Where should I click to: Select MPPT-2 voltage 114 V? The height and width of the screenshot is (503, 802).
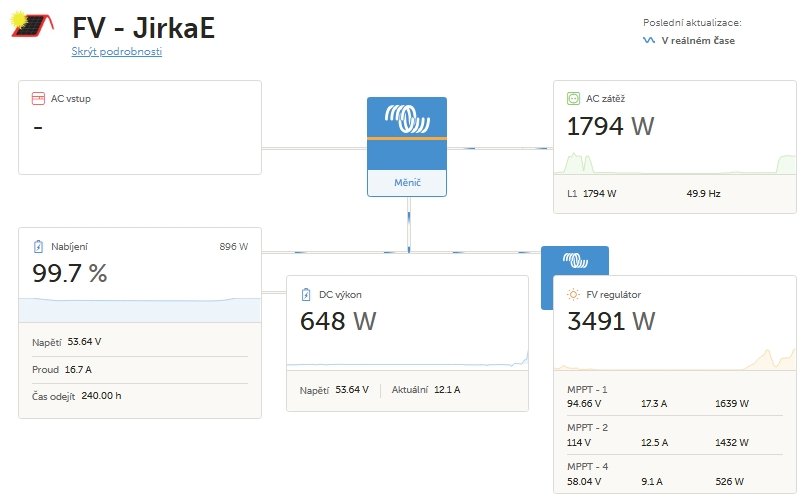578,443
